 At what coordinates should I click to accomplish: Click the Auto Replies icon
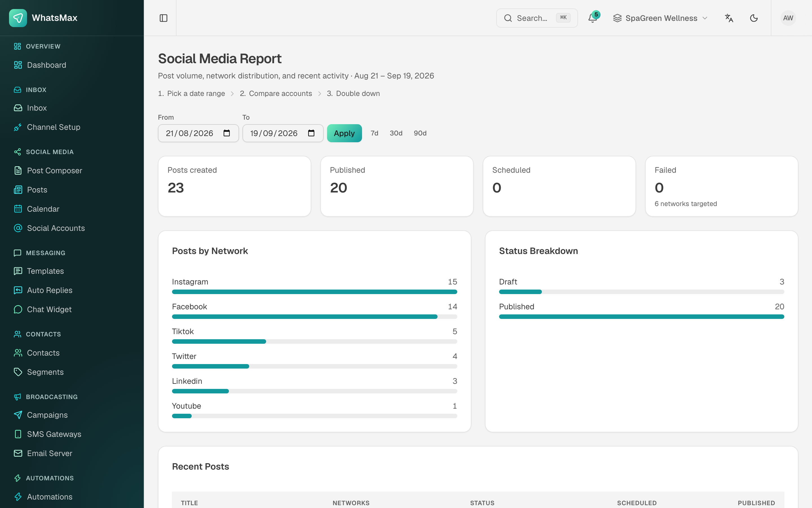coord(18,290)
